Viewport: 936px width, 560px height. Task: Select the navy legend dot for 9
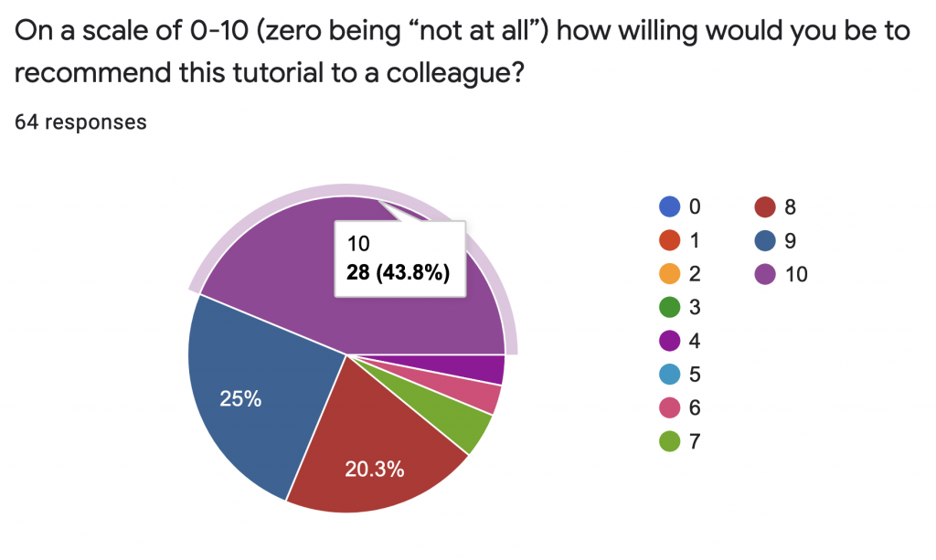(762, 241)
